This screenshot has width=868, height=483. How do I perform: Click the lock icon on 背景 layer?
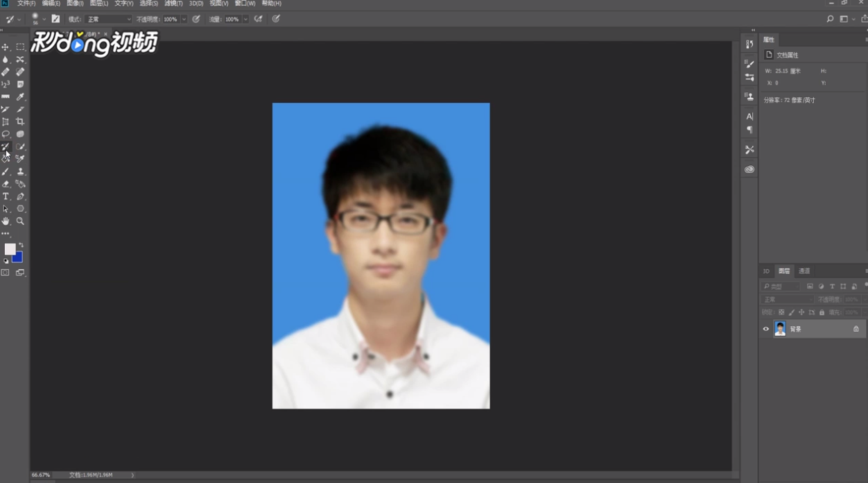[x=856, y=328]
